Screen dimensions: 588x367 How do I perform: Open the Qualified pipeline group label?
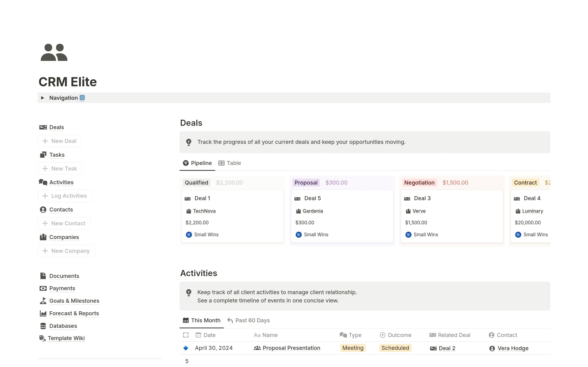[x=196, y=183]
